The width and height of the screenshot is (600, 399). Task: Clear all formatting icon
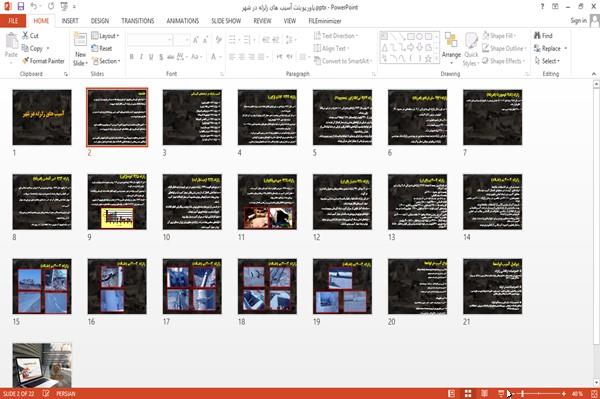pos(218,40)
